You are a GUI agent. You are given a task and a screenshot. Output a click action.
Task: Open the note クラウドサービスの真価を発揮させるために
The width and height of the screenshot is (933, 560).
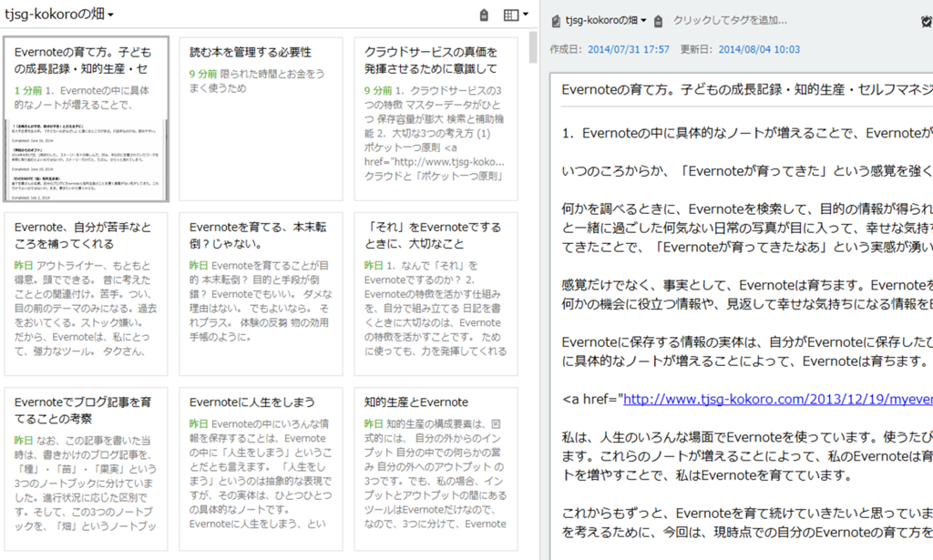(436, 119)
